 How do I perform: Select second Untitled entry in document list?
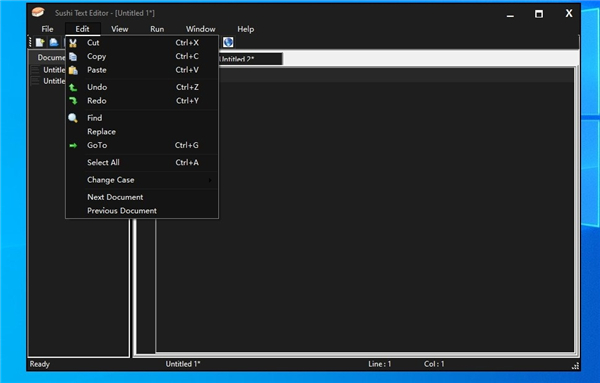coord(54,81)
